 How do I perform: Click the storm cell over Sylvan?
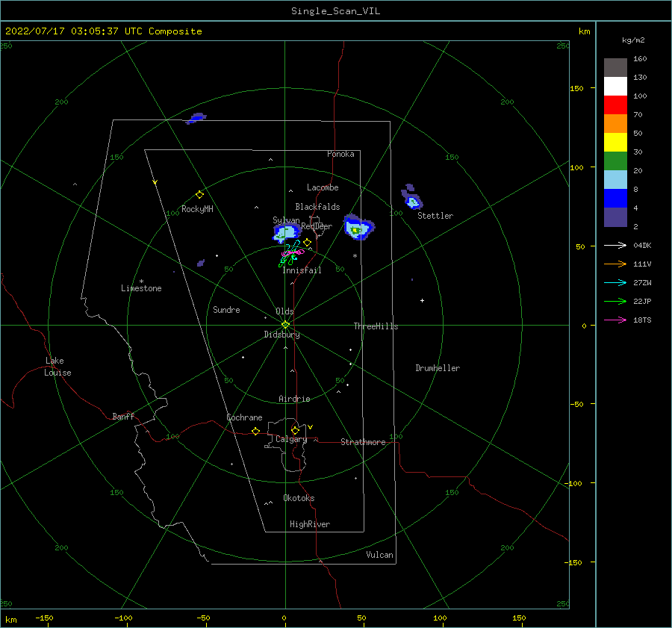pos(286,233)
